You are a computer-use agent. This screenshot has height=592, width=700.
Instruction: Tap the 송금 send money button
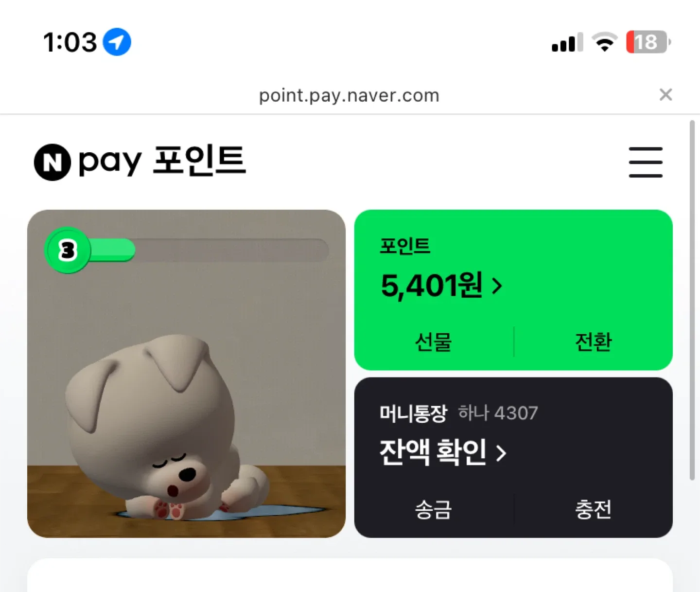(434, 509)
